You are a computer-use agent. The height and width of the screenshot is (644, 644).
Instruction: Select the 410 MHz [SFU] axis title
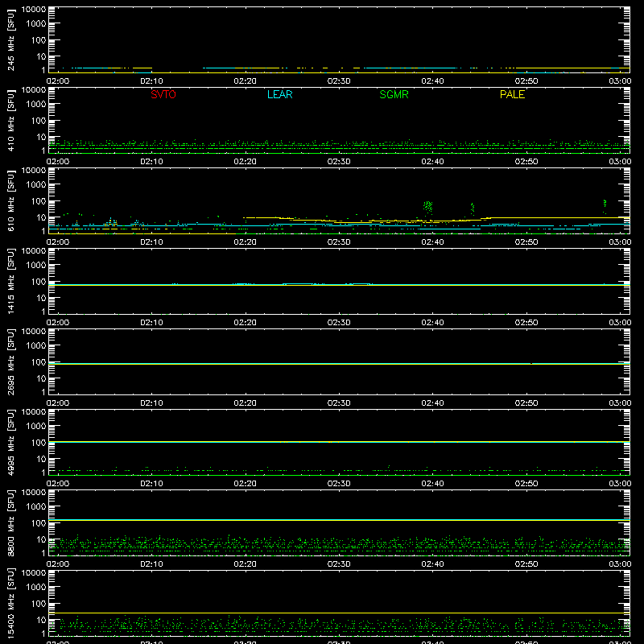pyautogui.click(x=10, y=121)
